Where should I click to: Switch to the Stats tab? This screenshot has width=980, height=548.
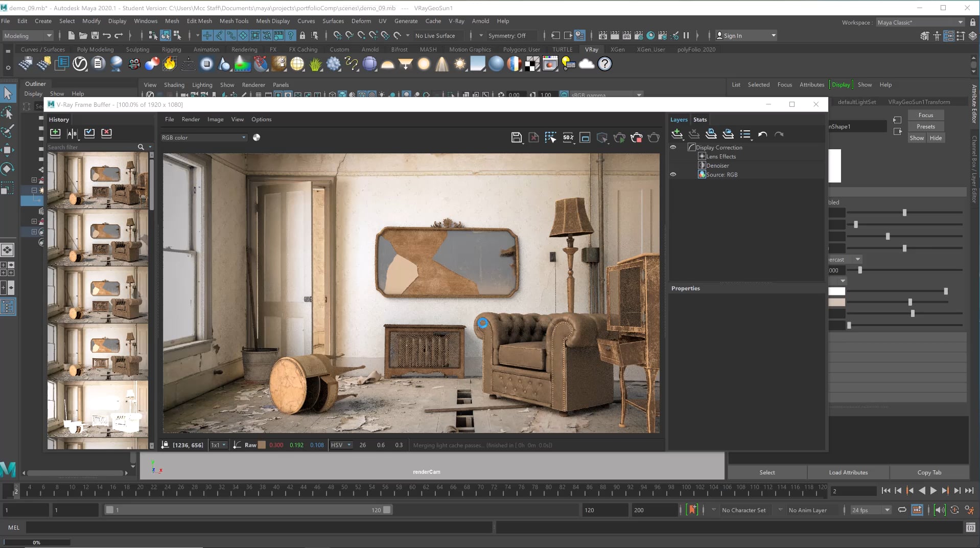(699, 119)
